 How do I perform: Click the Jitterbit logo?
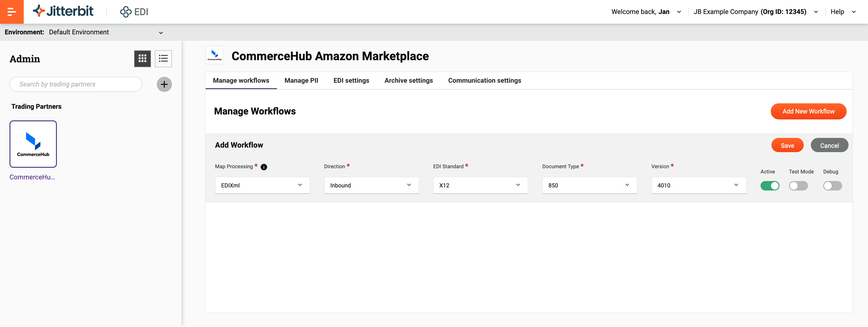point(63,11)
